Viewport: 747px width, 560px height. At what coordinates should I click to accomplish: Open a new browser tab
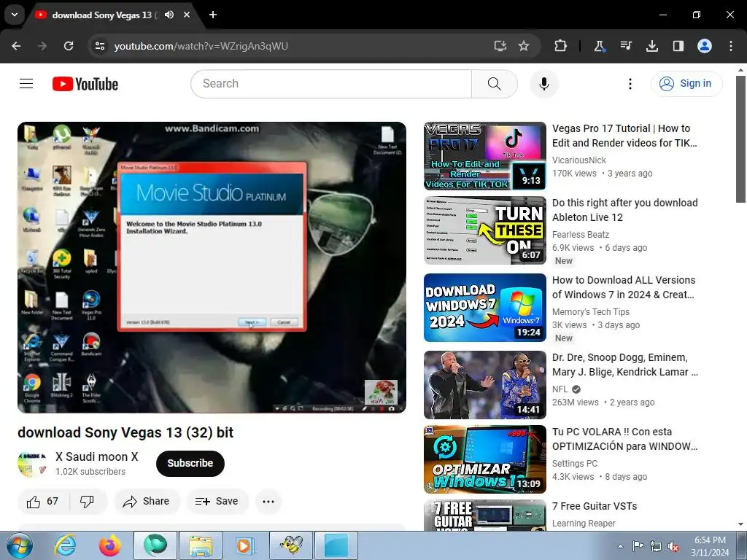pyautogui.click(x=213, y=15)
